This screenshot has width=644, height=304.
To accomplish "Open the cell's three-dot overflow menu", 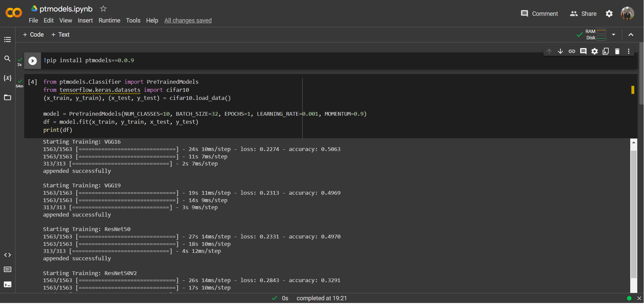I will pos(629,51).
